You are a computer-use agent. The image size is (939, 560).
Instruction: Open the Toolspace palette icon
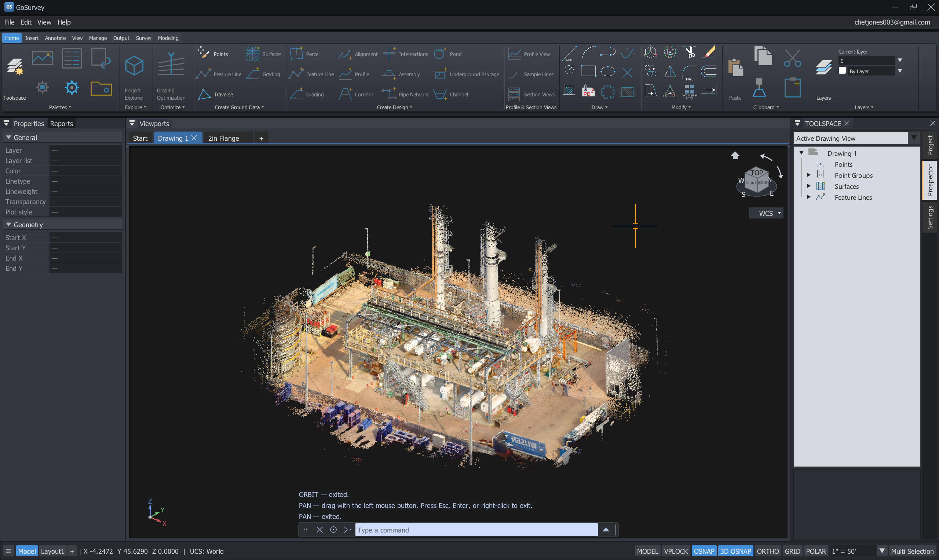15,67
